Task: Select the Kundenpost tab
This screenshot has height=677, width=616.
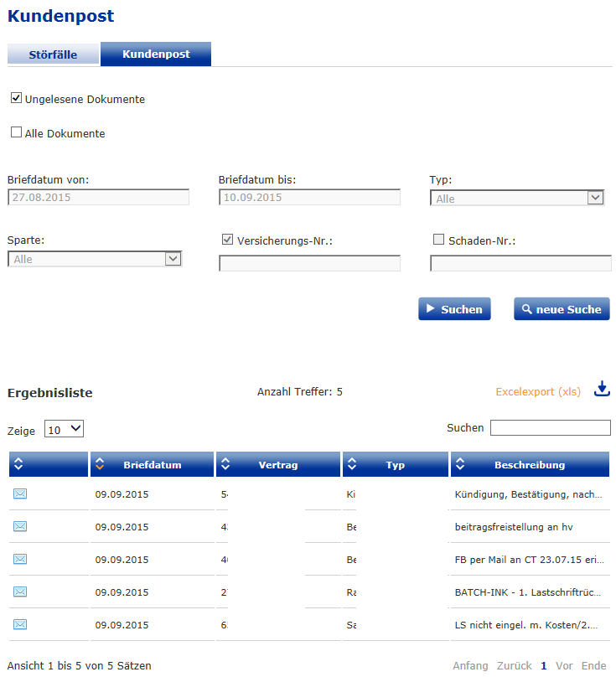Action: [x=156, y=54]
